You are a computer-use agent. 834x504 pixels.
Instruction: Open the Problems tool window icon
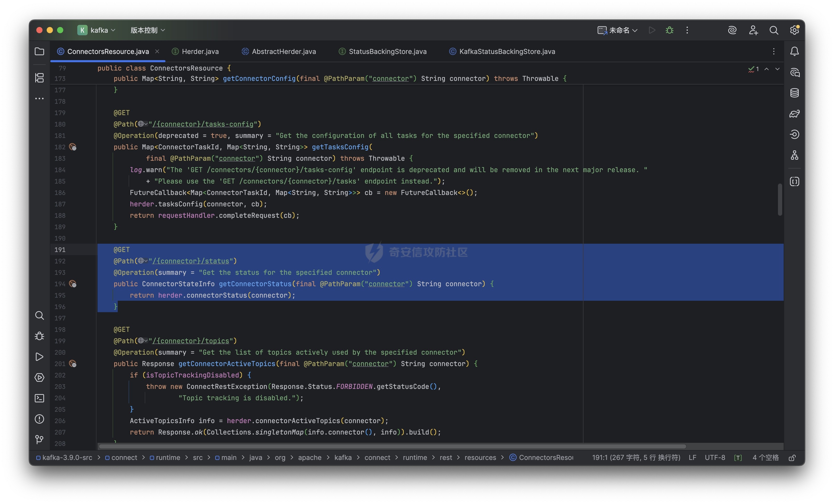[x=39, y=419]
